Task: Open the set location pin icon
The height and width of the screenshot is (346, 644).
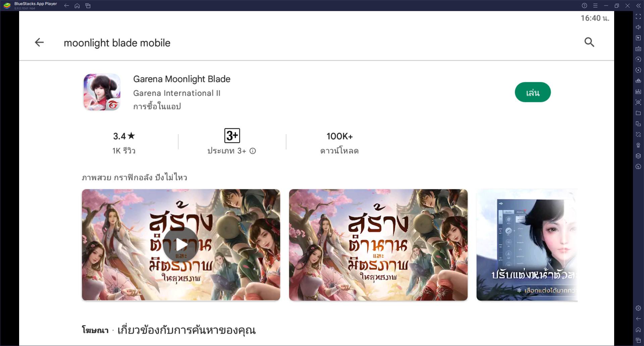Action: pos(638,145)
